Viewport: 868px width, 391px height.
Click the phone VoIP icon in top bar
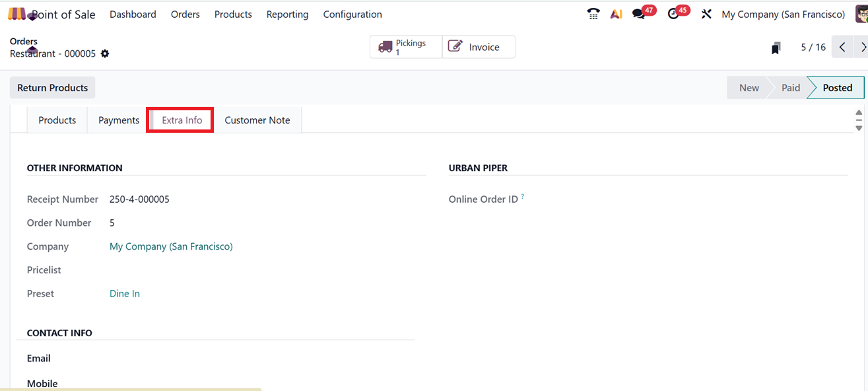pyautogui.click(x=593, y=14)
